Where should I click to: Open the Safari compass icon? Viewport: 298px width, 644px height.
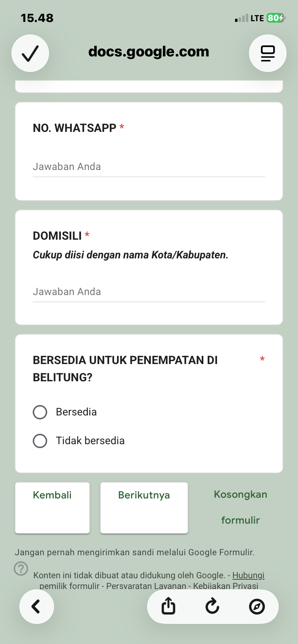(x=257, y=606)
